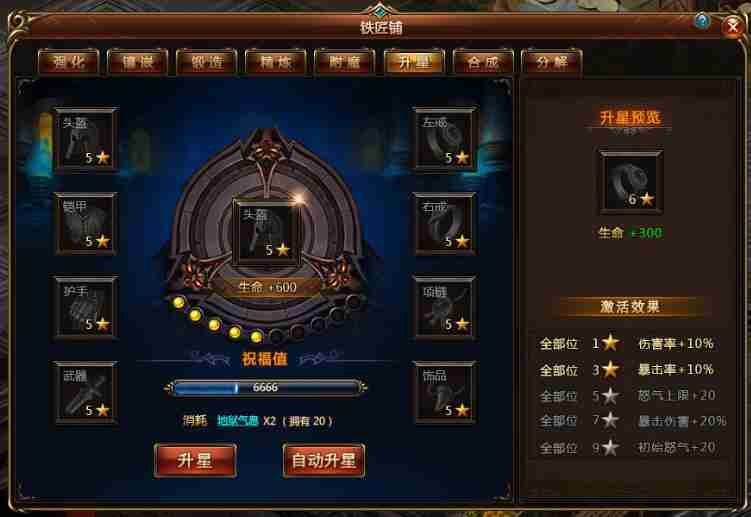Click the center 头盔 item in forge circle

pos(267,232)
